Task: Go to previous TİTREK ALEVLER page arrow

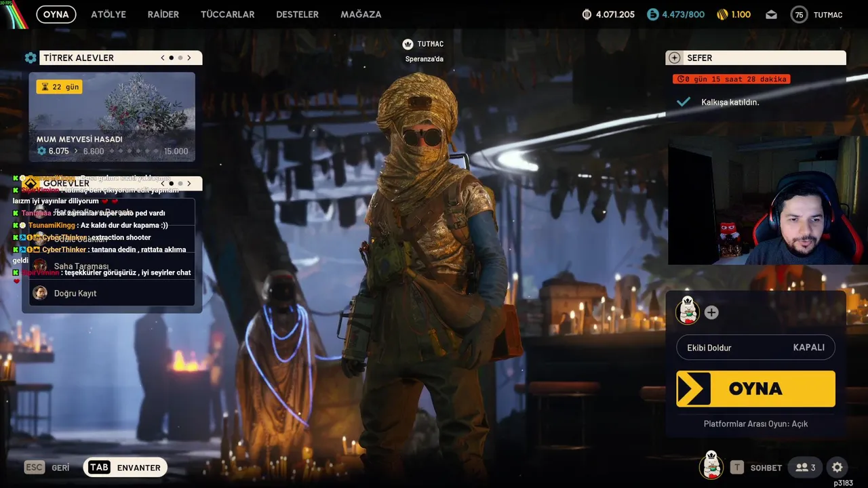Action: coord(163,58)
